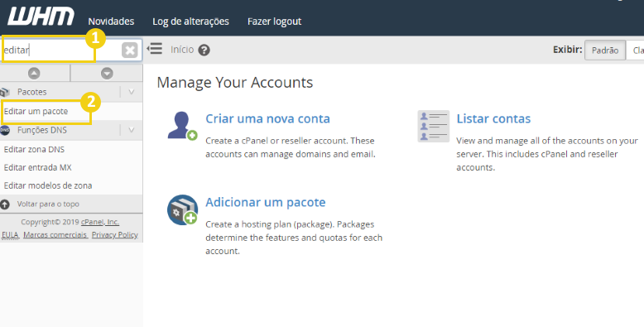Click the Listar contas list icon
The width and height of the screenshot is (644, 327).
pyautogui.click(x=433, y=126)
